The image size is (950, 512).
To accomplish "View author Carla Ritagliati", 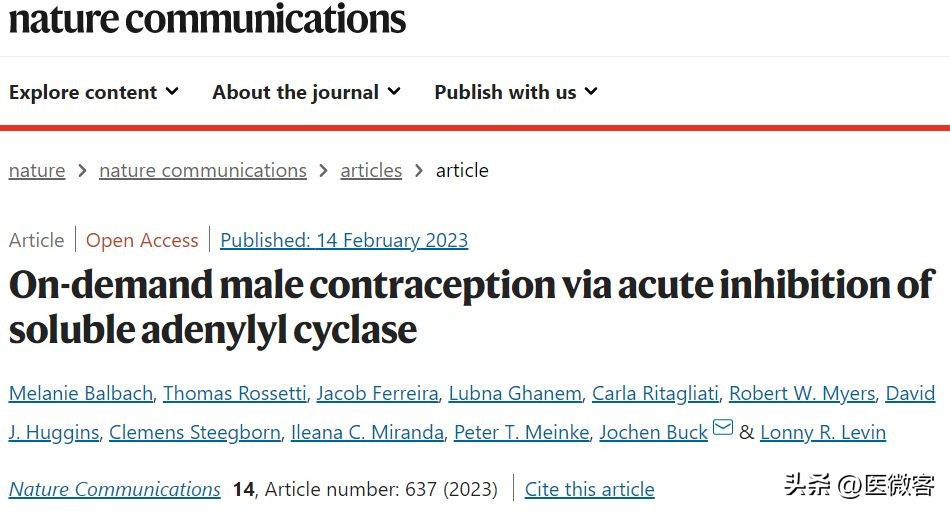I will coord(655,393).
